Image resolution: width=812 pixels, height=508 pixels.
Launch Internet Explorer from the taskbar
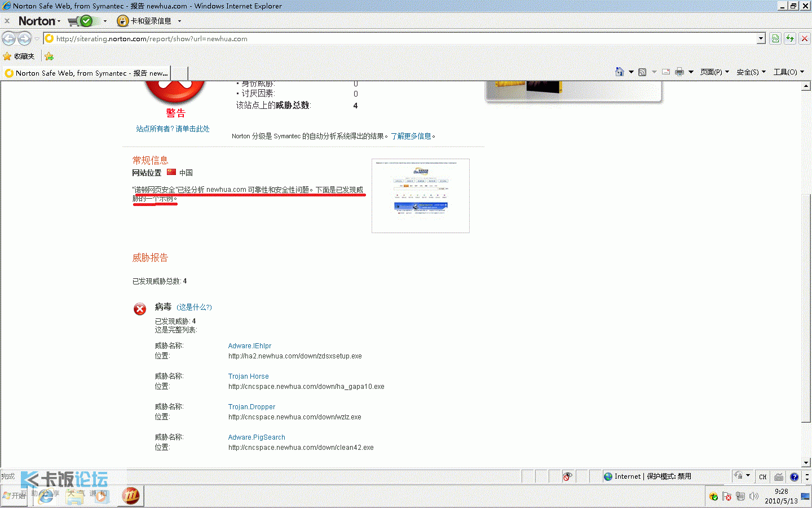[x=46, y=496]
